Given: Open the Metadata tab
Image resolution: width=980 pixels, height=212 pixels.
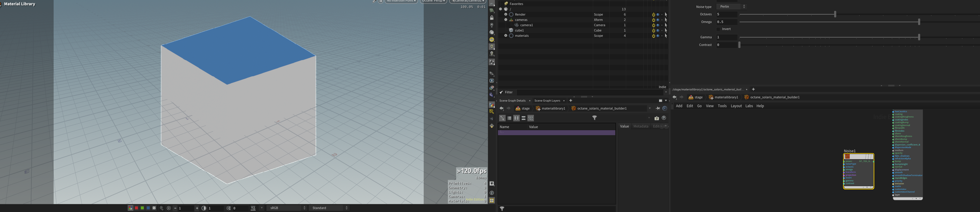Looking at the screenshot, I should tap(641, 127).
